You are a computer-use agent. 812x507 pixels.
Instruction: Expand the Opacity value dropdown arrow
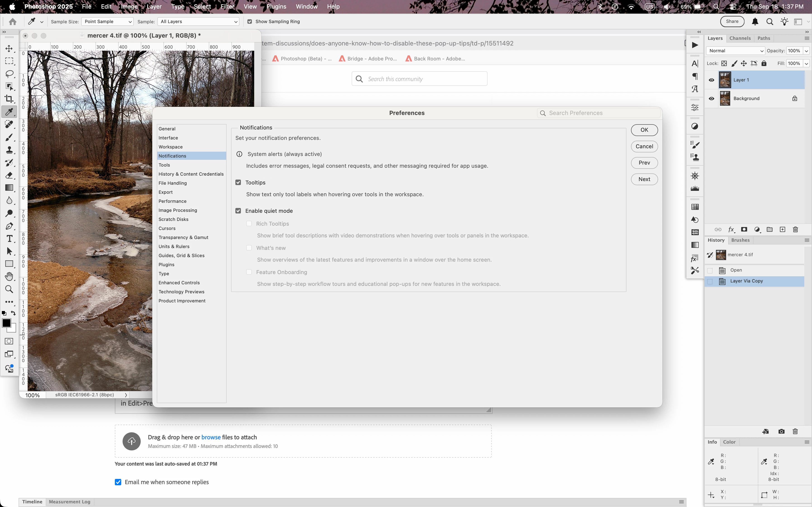pos(806,51)
